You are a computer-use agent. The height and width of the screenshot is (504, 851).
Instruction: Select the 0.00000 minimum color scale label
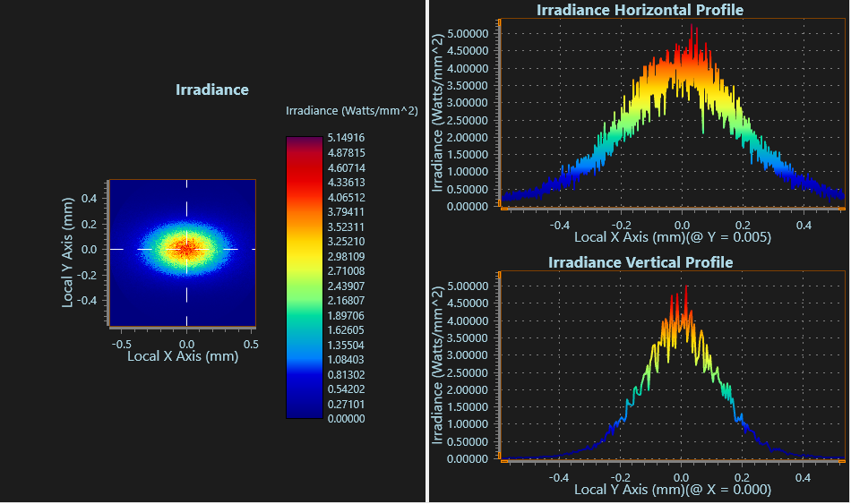(346, 418)
